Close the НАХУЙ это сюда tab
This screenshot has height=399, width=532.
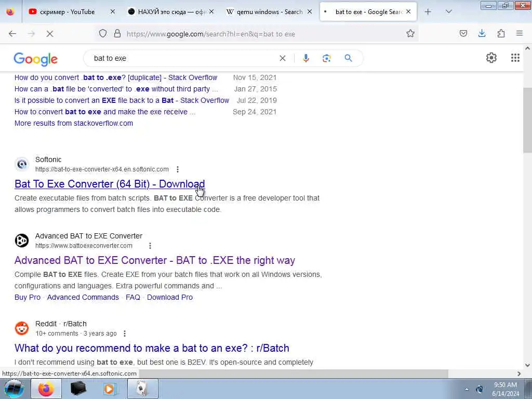pos(211,12)
